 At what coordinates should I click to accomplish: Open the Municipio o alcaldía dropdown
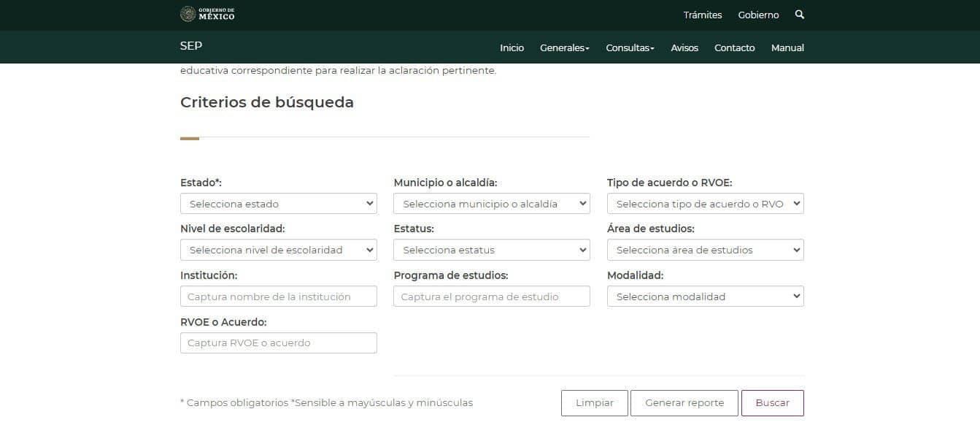(x=492, y=204)
